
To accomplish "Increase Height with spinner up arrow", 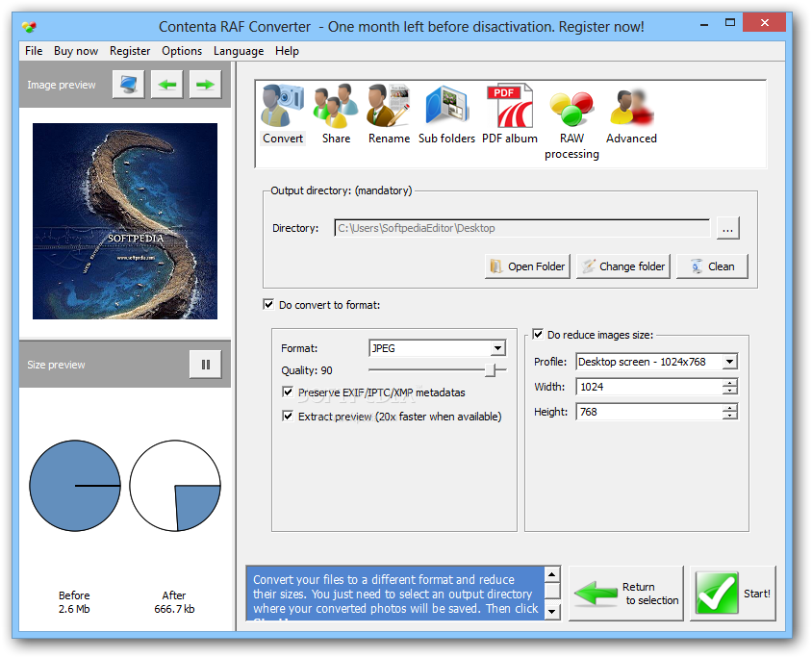I will [729, 408].
